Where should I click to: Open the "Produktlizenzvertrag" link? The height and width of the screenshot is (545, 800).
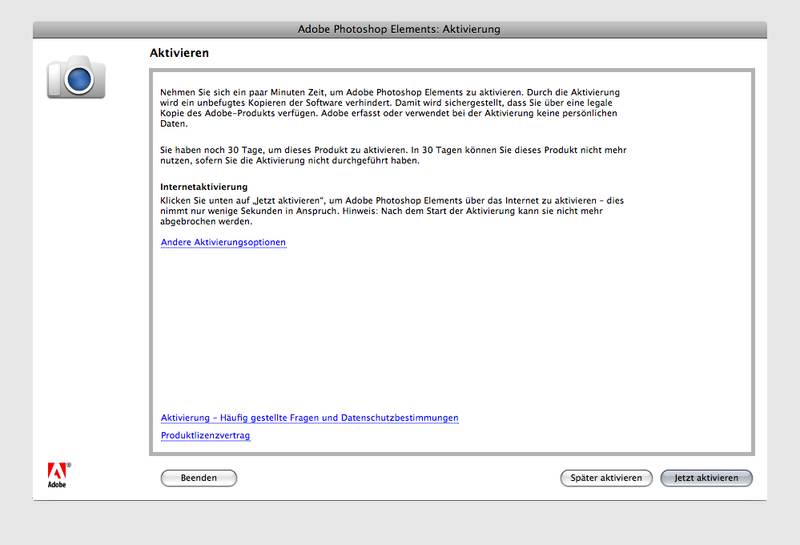point(205,436)
